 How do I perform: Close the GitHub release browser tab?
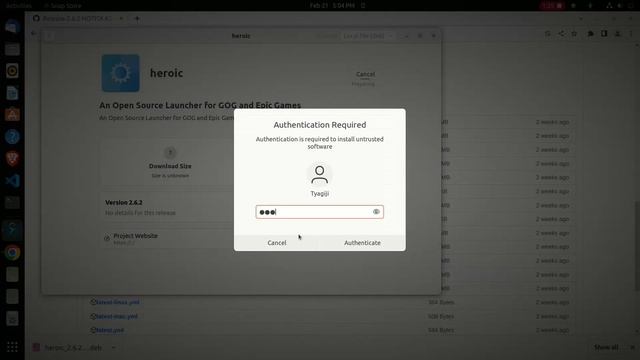(121, 18)
